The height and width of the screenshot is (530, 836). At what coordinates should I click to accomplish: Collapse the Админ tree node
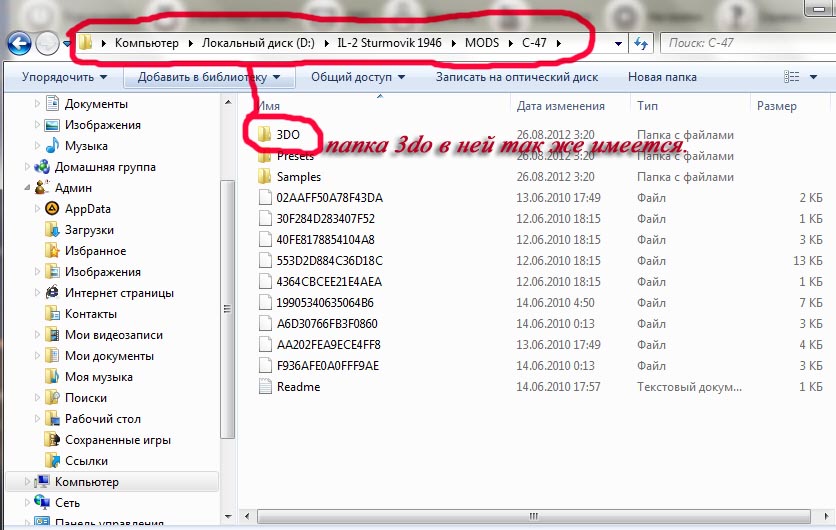(27, 188)
